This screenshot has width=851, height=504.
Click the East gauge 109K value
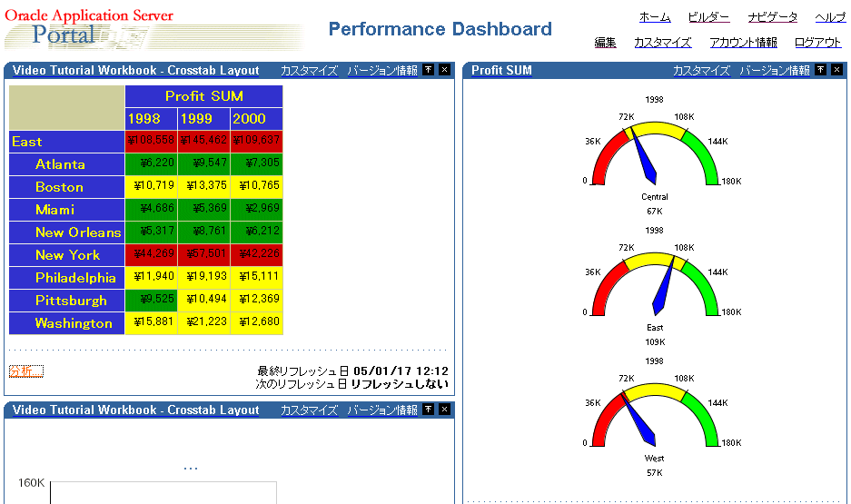655,342
